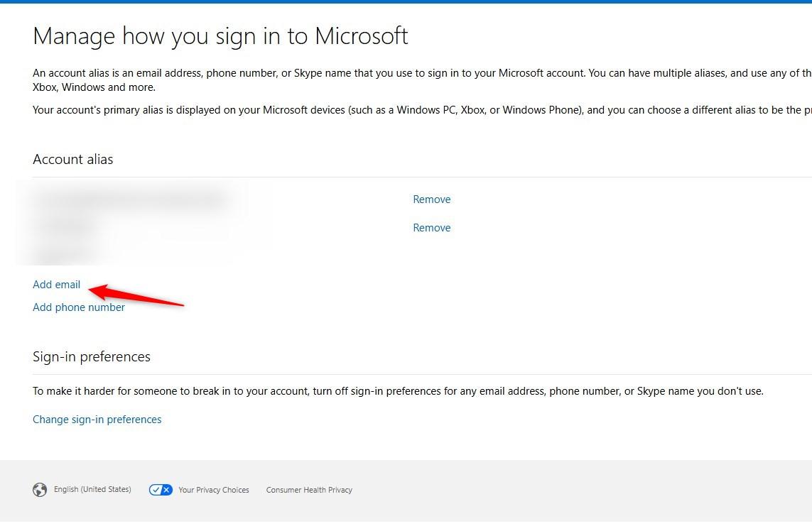Click the paragraph starting 'To make it harder'
The height and width of the screenshot is (531, 812).
click(398, 391)
